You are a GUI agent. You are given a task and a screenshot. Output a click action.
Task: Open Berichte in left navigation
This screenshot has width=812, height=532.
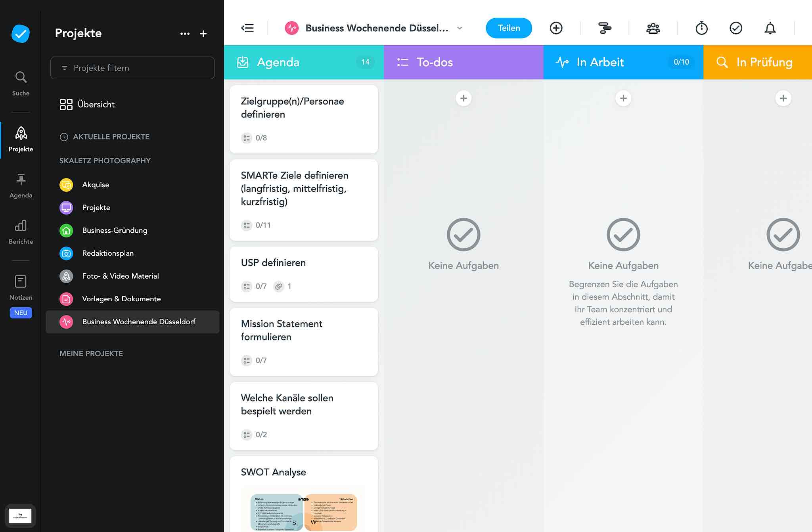[x=21, y=232]
